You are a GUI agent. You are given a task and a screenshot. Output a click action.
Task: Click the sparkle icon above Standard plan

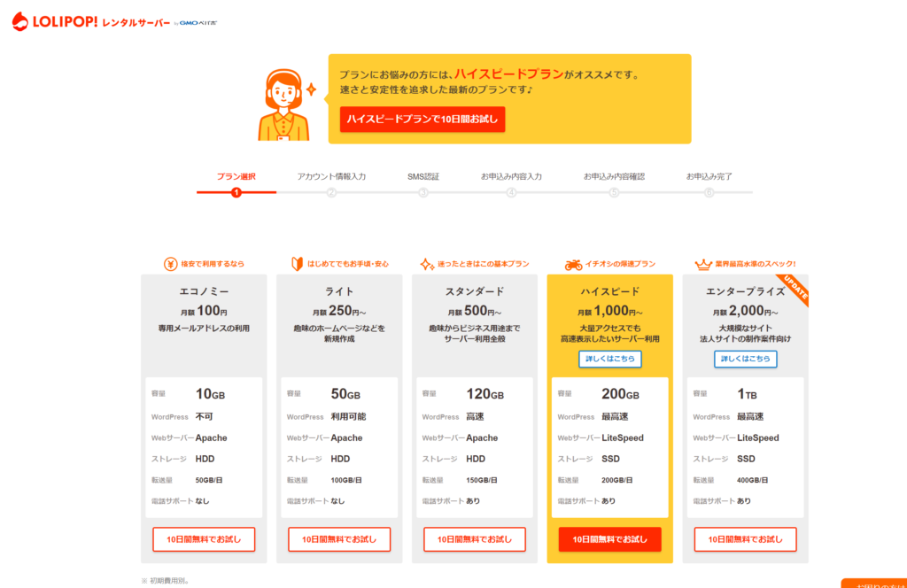tap(429, 264)
